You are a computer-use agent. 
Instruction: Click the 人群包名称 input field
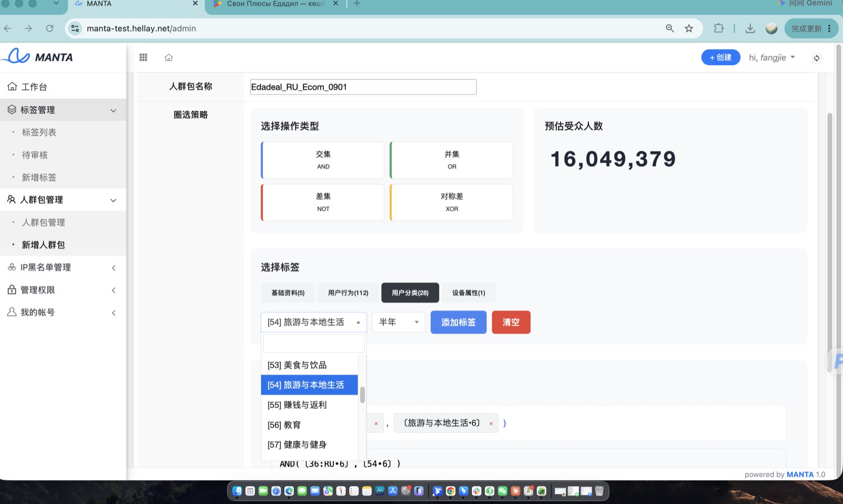point(363,87)
